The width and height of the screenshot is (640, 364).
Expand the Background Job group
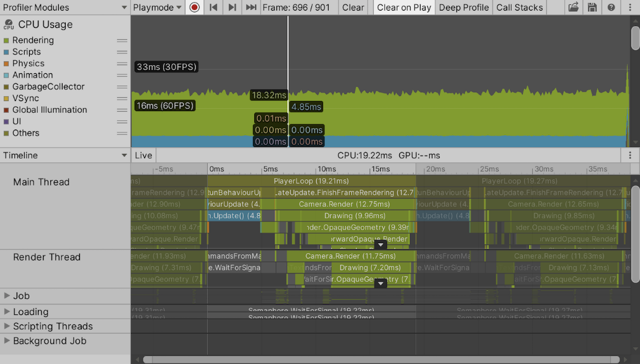7,340
